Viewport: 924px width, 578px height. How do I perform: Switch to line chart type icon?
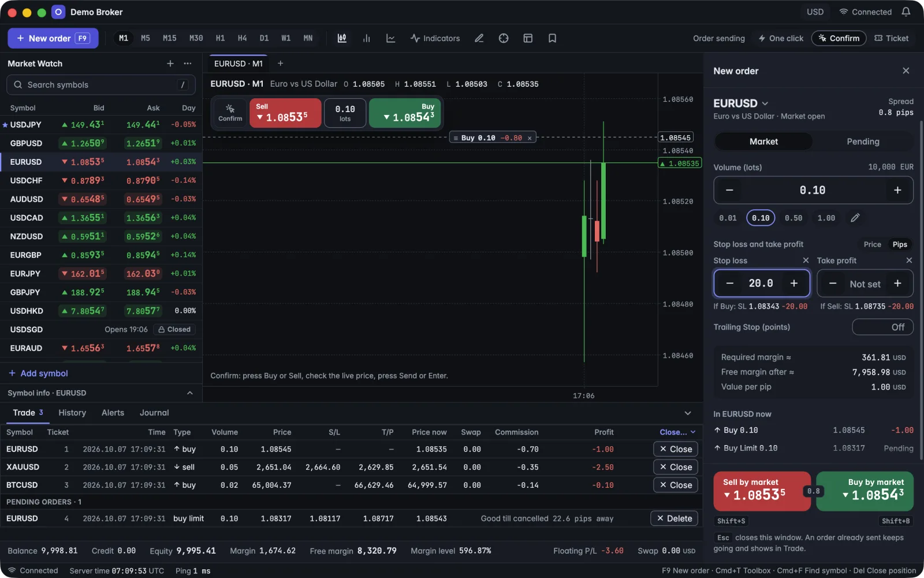coord(390,38)
